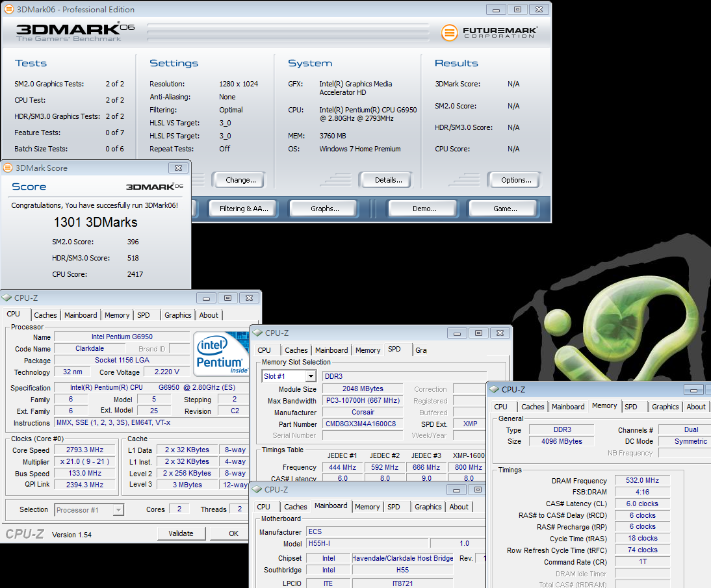The image size is (711, 588).
Task: Click the orange icon in 3DMark Score title bar
Action: pyautogui.click(x=8, y=168)
